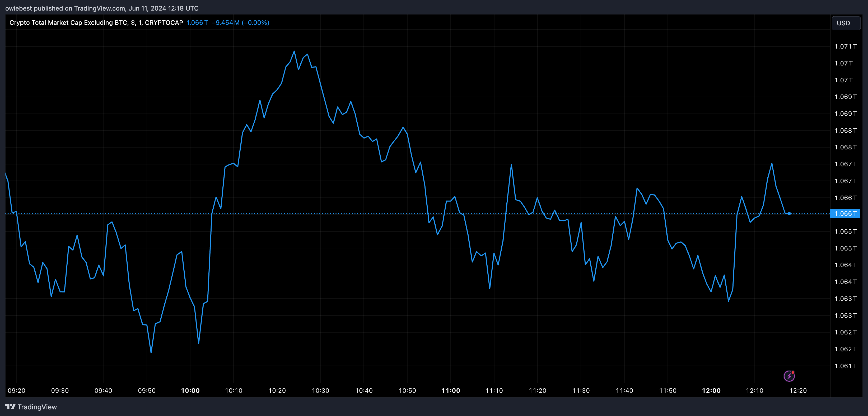Click the USD currency button
Image resolution: width=868 pixels, height=416 pixels.
(x=846, y=23)
